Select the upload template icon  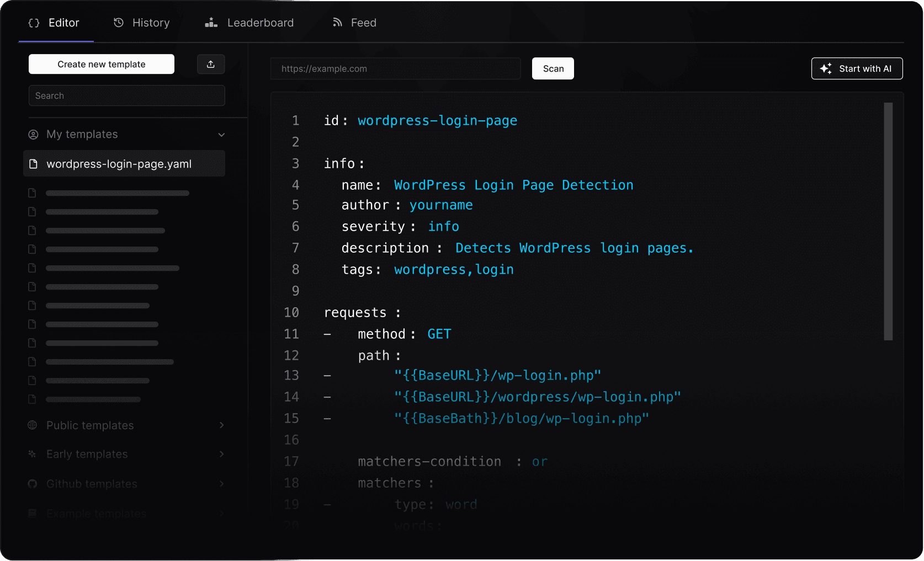(x=210, y=64)
